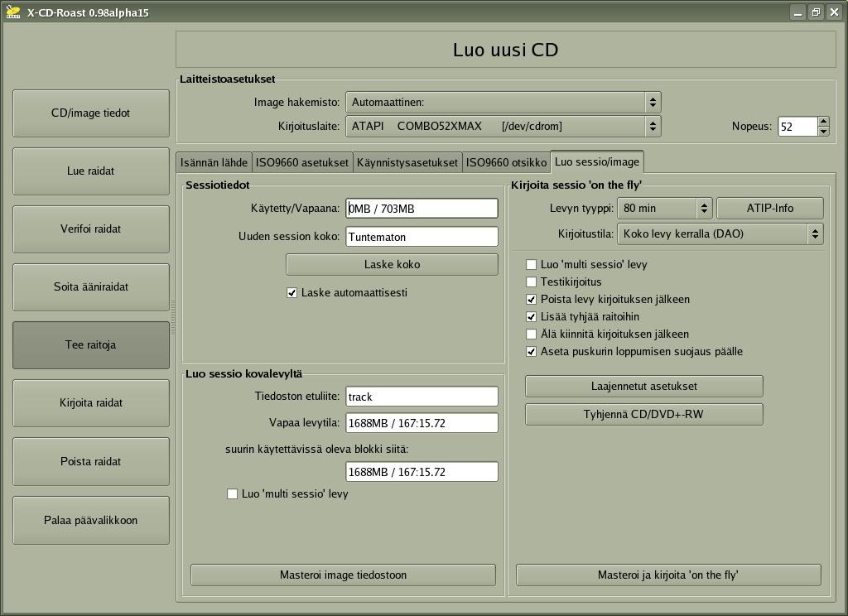
Task: Toggle 'Poista levy kirjoituksen jälkeen' checkbox
Action: click(x=532, y=300)
